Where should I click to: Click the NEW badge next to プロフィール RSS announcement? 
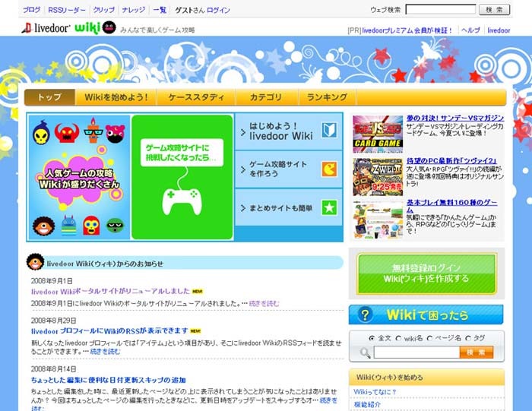[195, 331]
